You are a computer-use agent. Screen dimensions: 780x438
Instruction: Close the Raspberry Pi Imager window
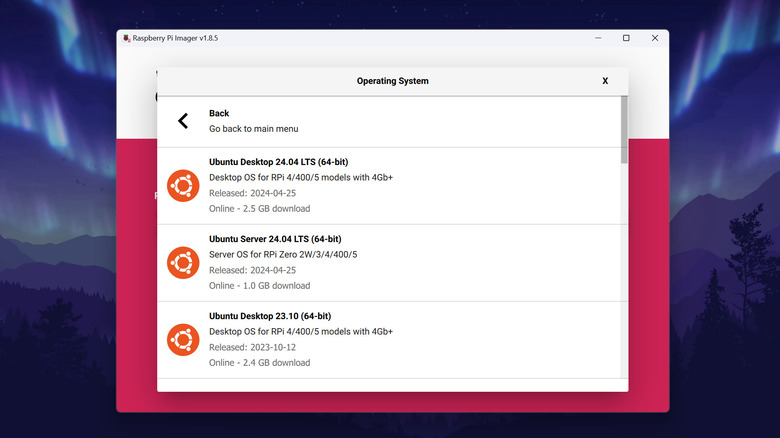click(x=655, y=38)
